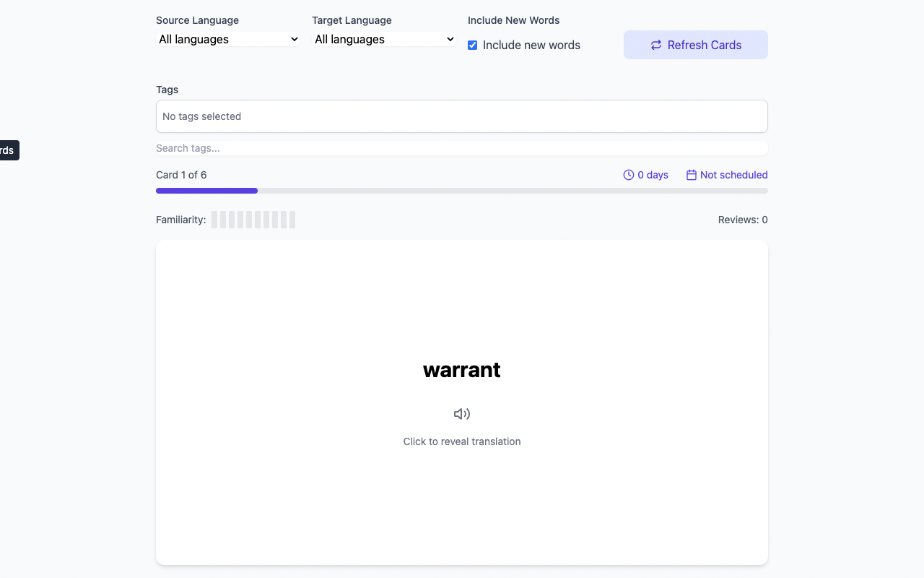This screenshot has height=578, width=924.
Task: Open the No tags selected tag picker
Action: pyautogui.click(x=462, y=116)
